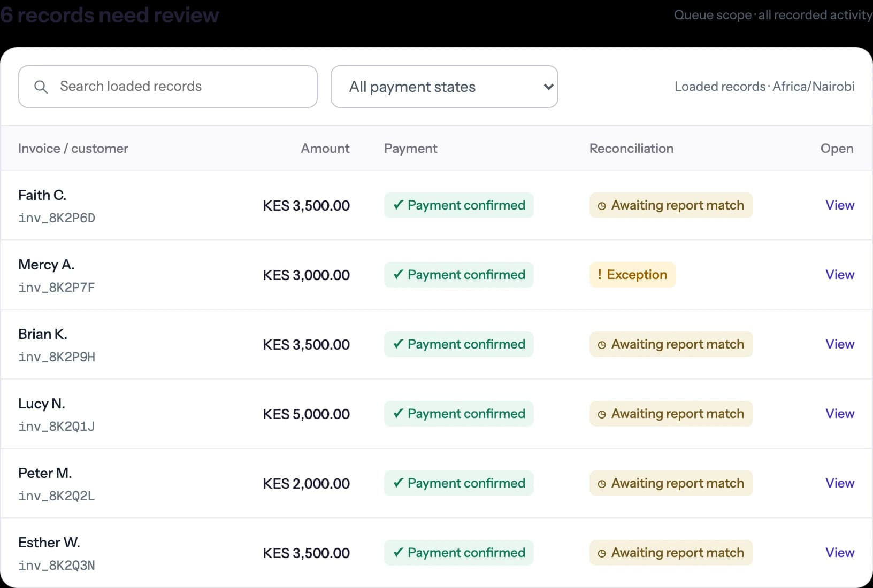873x588 pixels.
Task: Click customer name Peter M.
Action: pyautogui.click(x=45, y=473)
